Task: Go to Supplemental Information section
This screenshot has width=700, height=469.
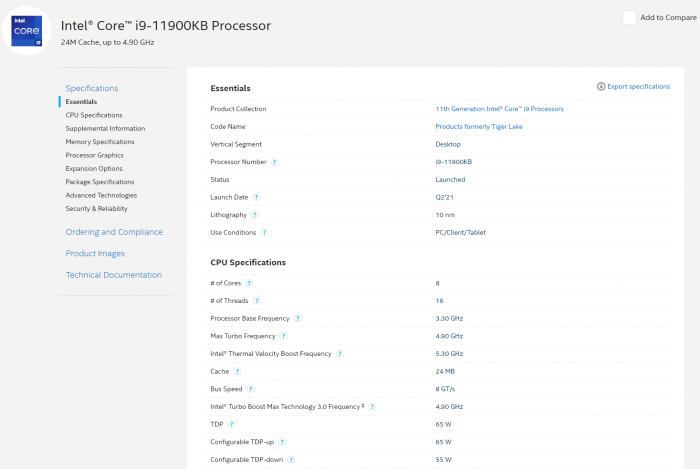Action: pyautogui.click(x=105, y=128)
